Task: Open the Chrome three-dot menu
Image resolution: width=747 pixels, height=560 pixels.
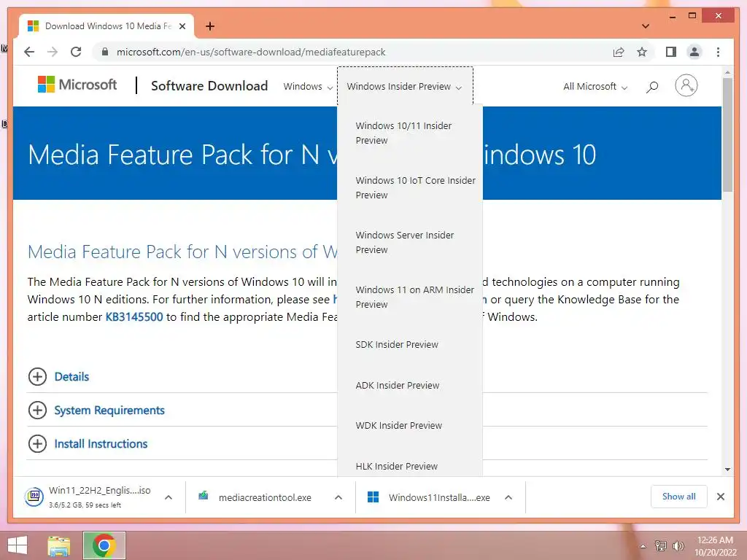Action: coord(718,52)
